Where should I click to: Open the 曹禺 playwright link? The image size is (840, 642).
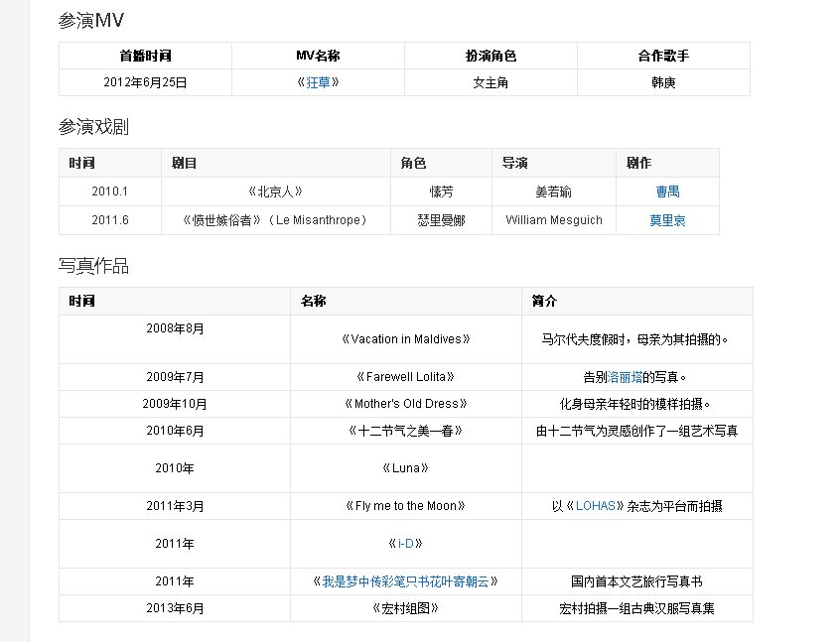pyautogui.click(x=668, y=191)
